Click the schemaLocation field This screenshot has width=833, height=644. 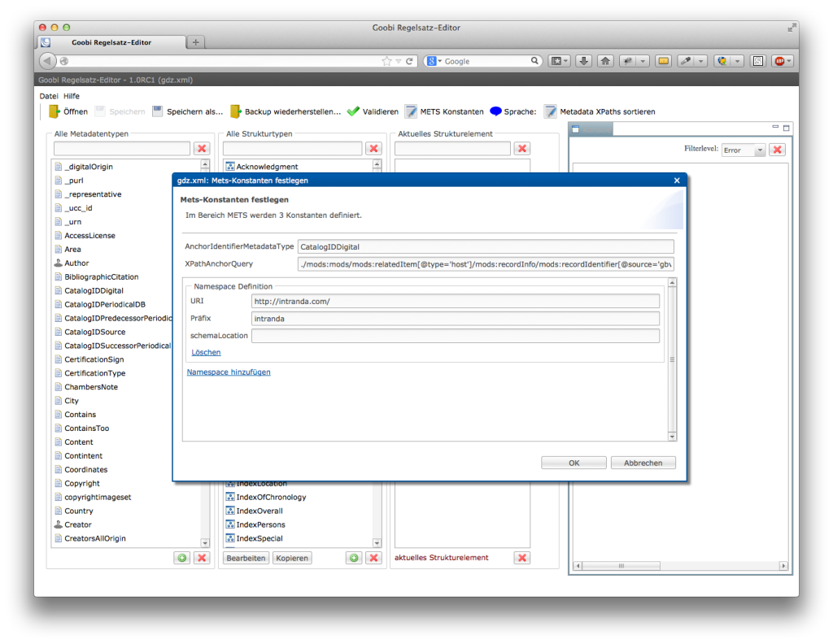click(x=456, y=336)
